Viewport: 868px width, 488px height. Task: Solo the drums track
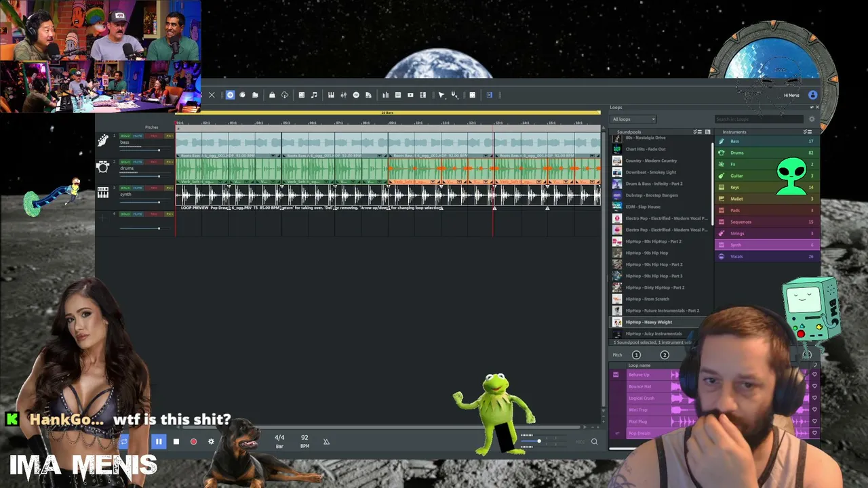coord(125,162)
